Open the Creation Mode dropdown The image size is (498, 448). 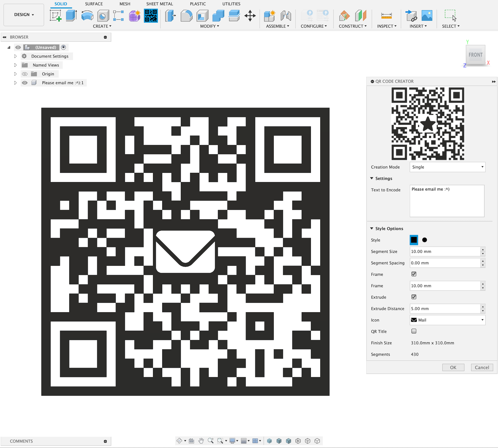[447, 167]
